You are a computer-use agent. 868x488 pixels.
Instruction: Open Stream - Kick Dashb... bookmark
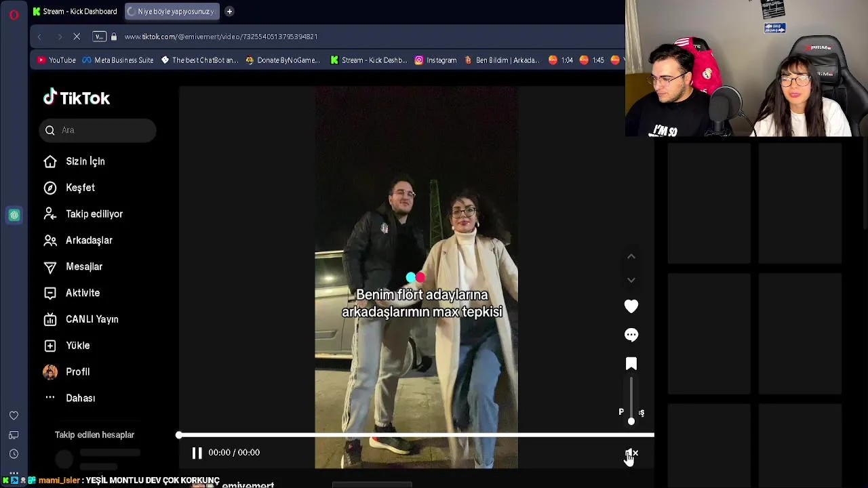(369, 60)
